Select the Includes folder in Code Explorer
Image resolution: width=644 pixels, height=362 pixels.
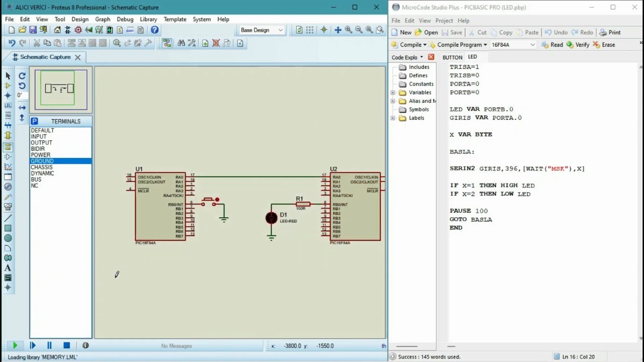(414, 67)
